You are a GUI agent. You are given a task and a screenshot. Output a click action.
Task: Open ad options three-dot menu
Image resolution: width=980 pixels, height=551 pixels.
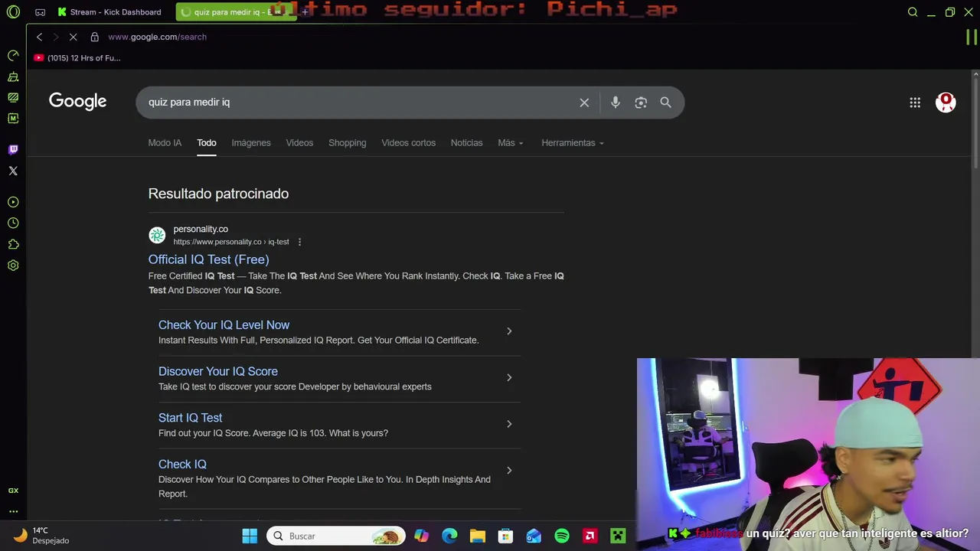(299, 242)
